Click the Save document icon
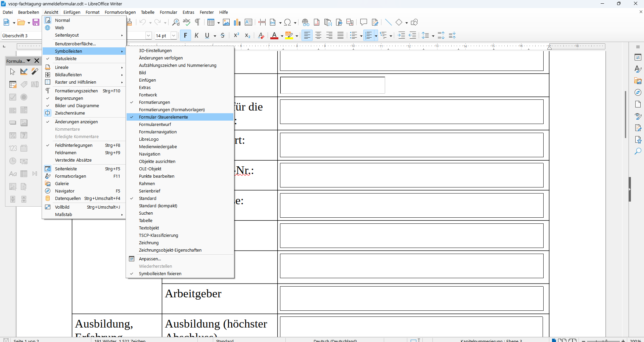Screen dimensions: 644x342 [x=36, y=23]
